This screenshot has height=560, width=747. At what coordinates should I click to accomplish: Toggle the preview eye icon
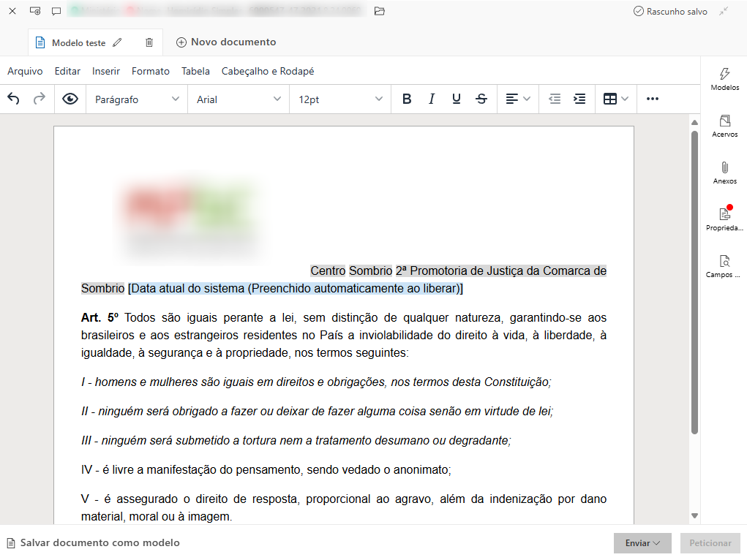click(70, 99)
